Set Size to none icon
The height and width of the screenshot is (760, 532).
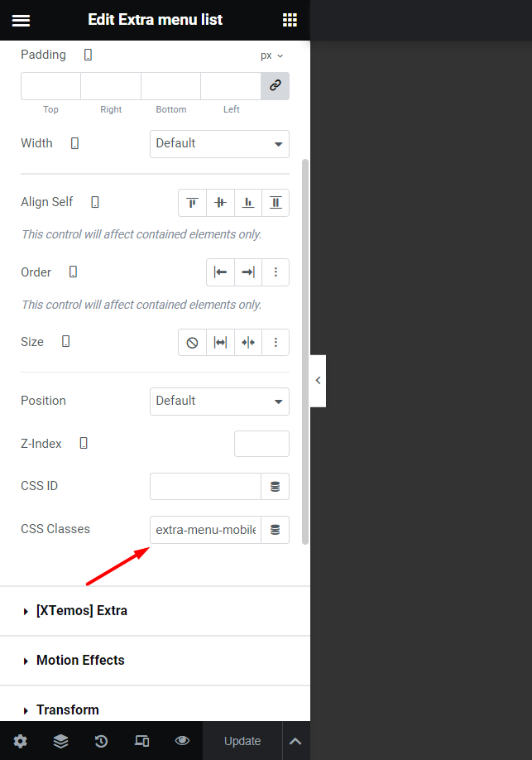(x=192, y=342)
